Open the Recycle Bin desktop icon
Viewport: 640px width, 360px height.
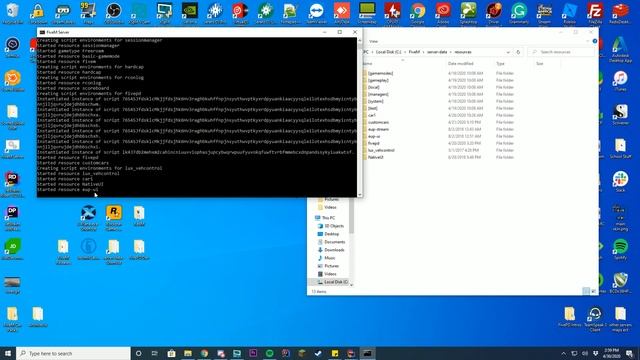coord(12,13)
